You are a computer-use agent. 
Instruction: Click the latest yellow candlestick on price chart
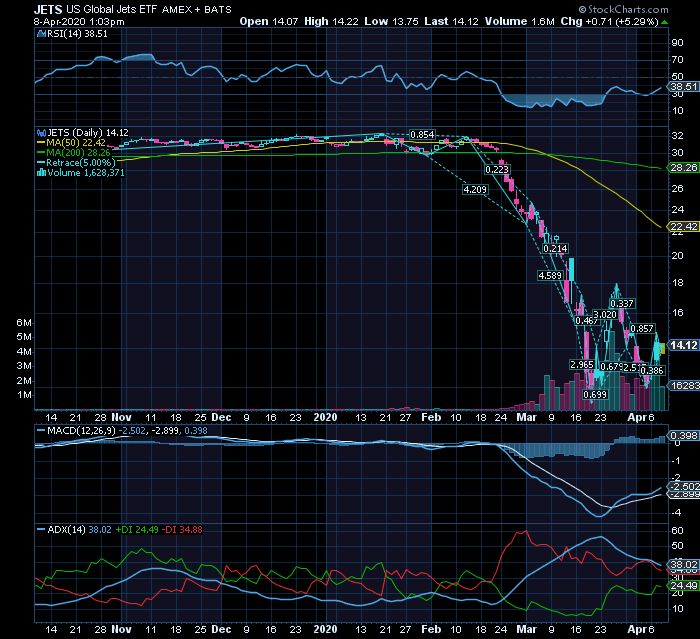[x=662, y=348]
